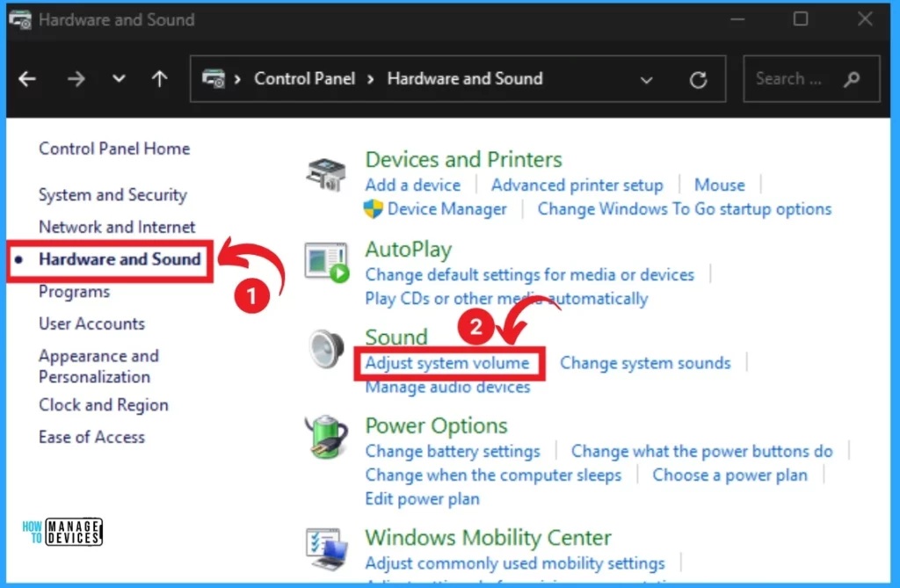Open AutoPlay heading
900x588 pixels.
click(409, 250)
